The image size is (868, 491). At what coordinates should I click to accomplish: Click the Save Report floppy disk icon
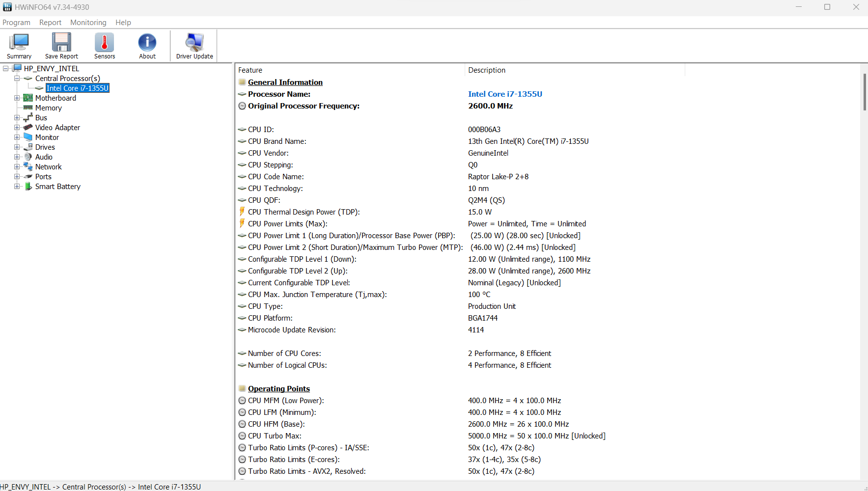tap(61, 43)
